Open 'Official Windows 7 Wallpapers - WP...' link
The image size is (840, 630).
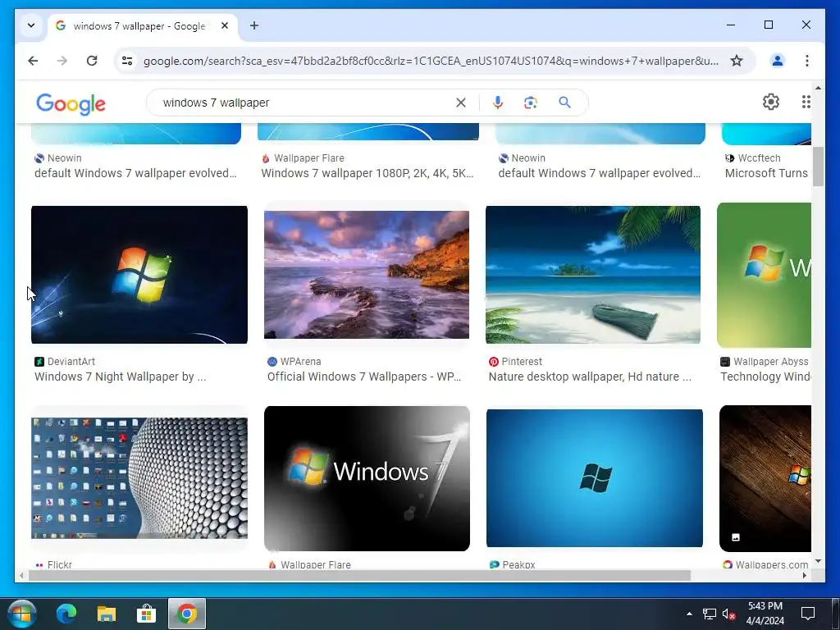[x=364, y=377]
